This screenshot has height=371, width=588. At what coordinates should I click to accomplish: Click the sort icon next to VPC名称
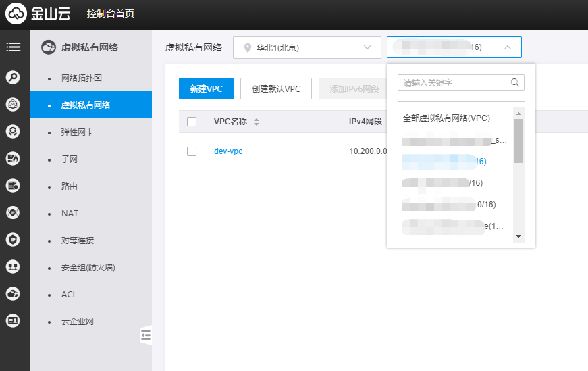click(257, 122)
